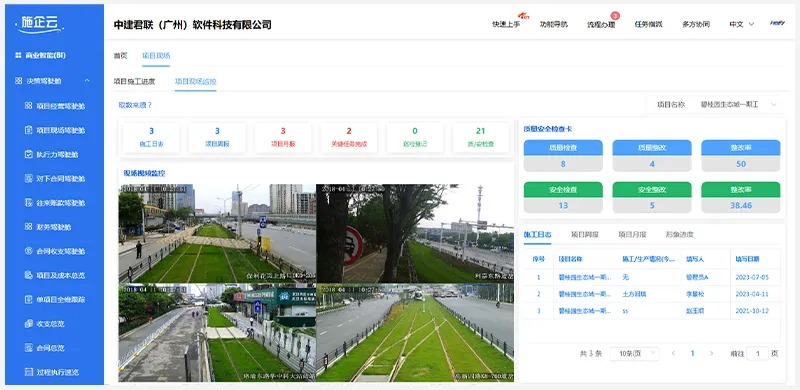Viewport: 800px width, 390px height.
Task: Click the page jump input field
Action: (757, 353)
